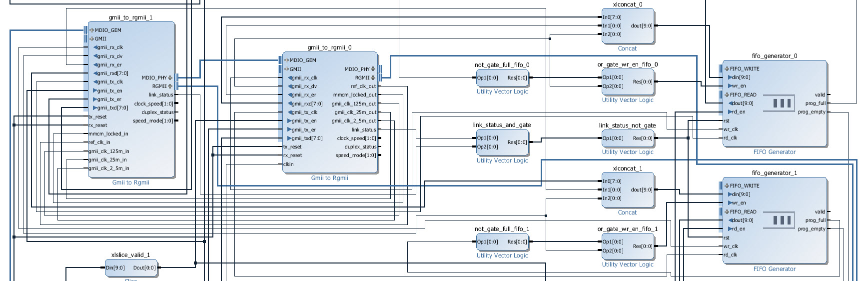Select clkin port on gmii_to_rgmii_0

tap(288, 164)
